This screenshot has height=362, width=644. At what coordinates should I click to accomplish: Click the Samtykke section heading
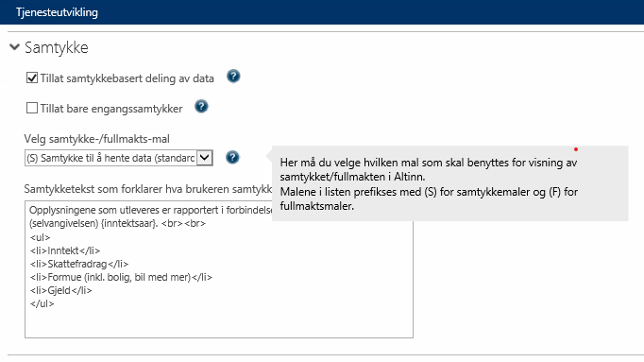(x=57, y=47)
